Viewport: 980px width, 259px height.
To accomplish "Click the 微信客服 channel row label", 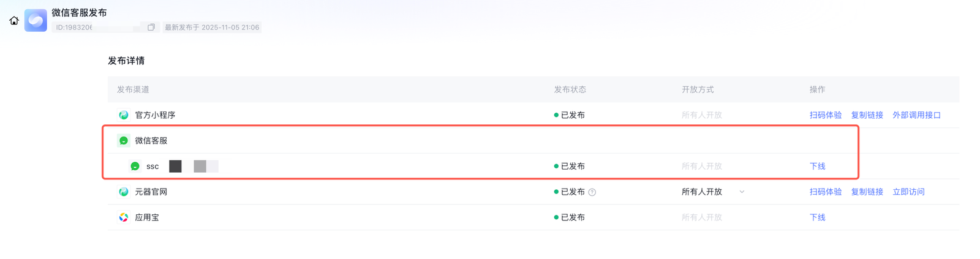I will click(x=151, y=141).
